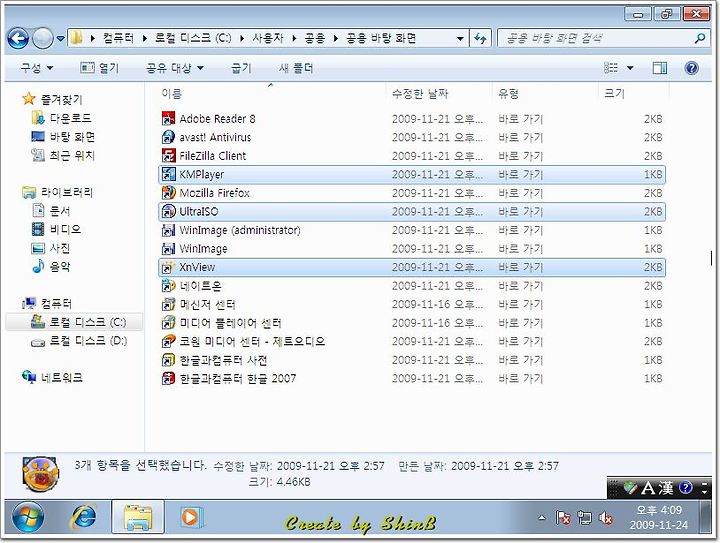Viewport: 720px width, 543px height.
Task: Go to 로컬 디스크 (C:) in address bar
Action: coord(193,38)
